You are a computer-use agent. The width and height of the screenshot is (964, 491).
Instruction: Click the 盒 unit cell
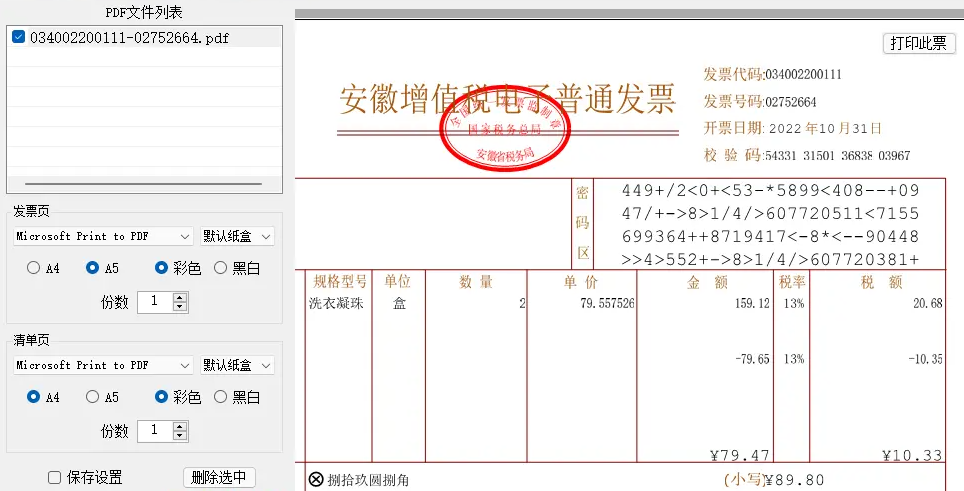click(399, 303)
